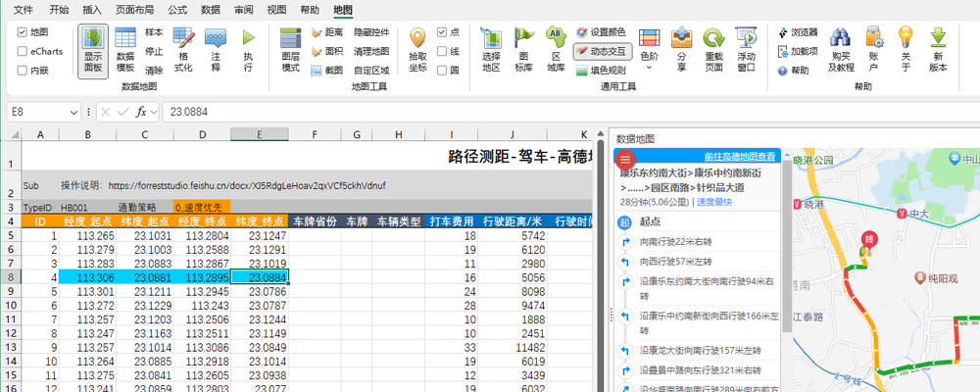This screenshot has height=392, width=980.
Task: Select column E header
Action: 260,134
